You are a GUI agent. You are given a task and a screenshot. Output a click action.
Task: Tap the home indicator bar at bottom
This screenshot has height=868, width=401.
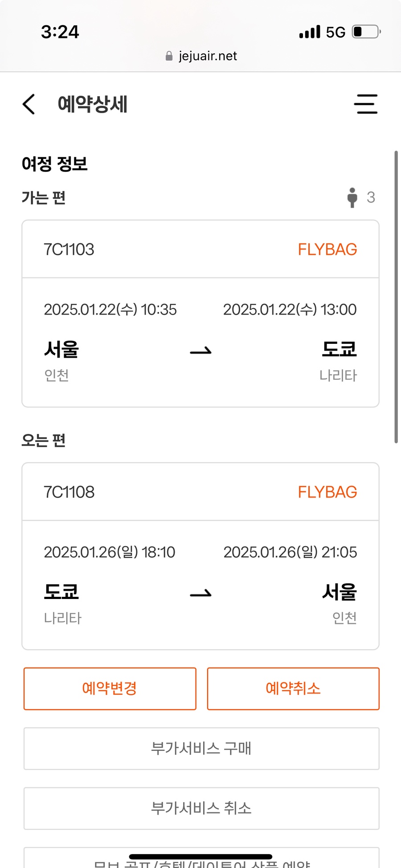click(200, 856)
